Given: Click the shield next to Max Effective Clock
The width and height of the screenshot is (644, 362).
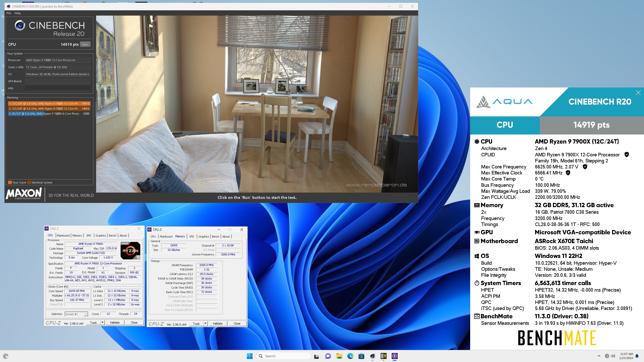Looking at the screenshot, I should tap(568, 173).
